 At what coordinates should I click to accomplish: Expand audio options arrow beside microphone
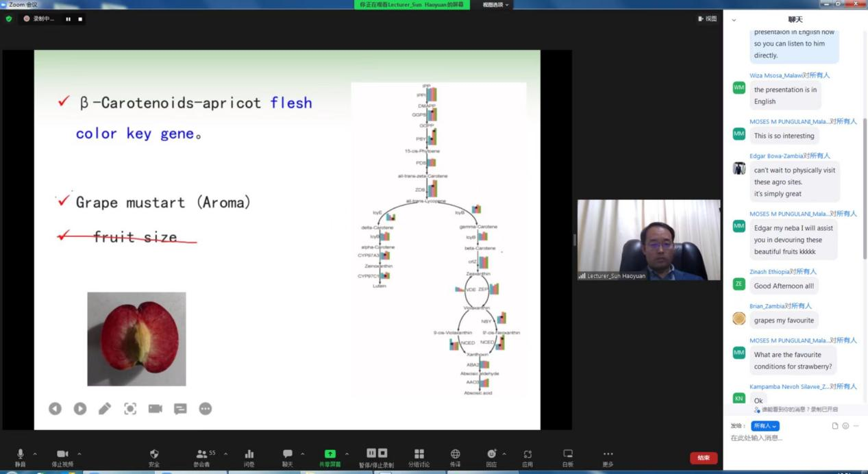tap(35, 453)
